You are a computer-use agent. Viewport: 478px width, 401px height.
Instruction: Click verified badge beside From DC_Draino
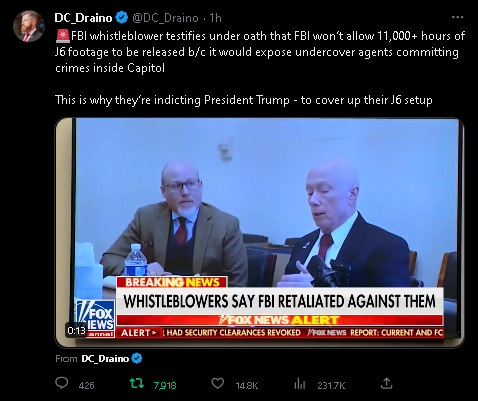[x=137, y=358]
